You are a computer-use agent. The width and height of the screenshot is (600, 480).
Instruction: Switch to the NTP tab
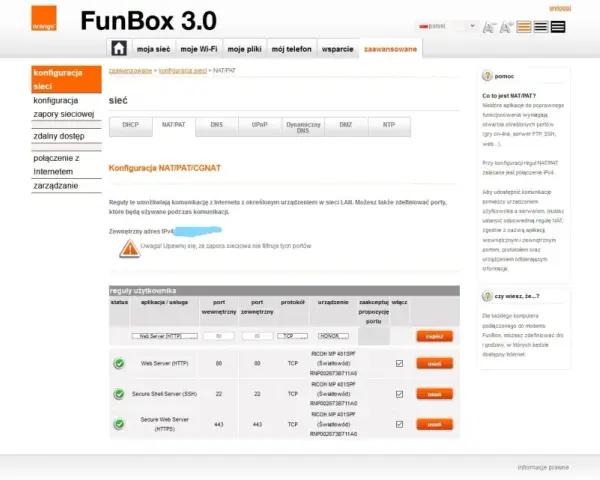click(389, 127)
